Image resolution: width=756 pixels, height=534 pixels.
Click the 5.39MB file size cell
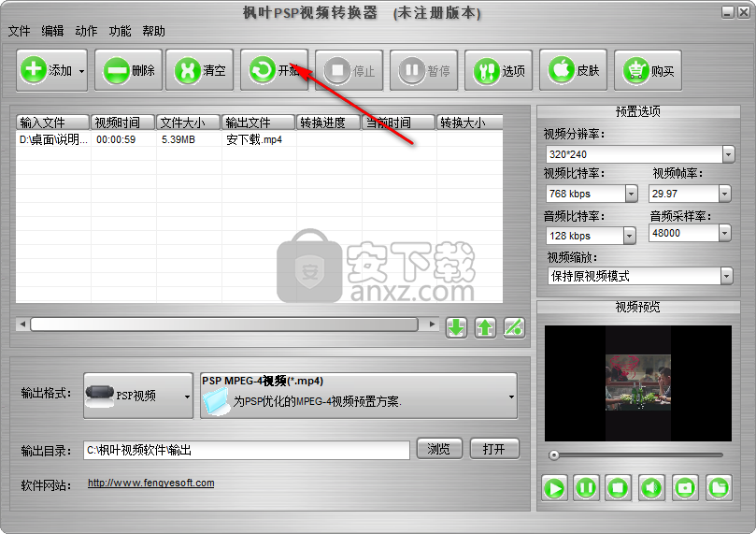click(x=178, y=140)
